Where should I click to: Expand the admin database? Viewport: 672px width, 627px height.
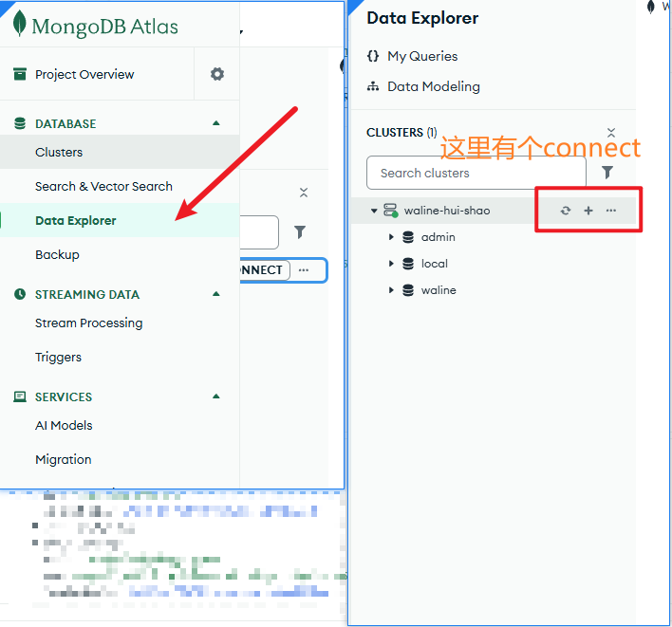pyautogui.click(x=391, y=237)
